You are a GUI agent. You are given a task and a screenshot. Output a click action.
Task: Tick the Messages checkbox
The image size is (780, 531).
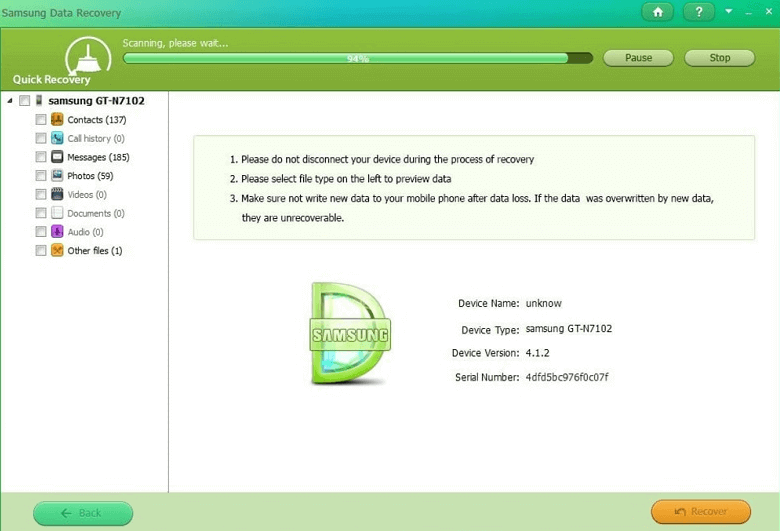pos(41,157)
